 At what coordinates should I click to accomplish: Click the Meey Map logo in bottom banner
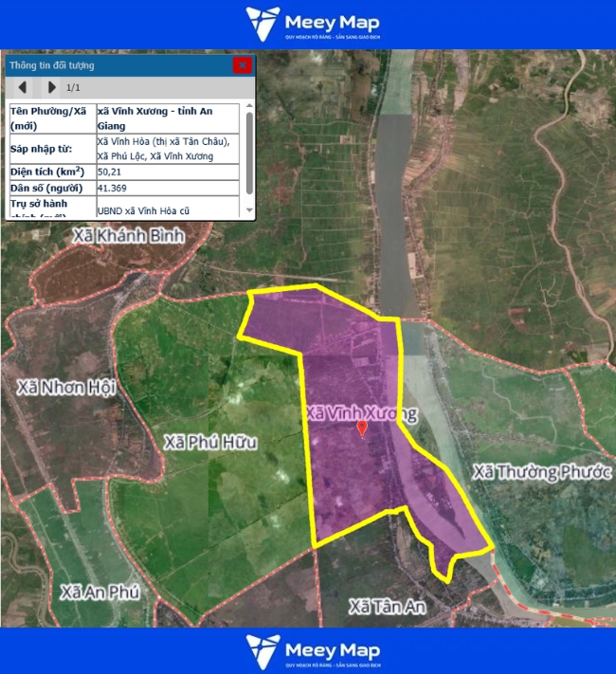coord(312,650)
